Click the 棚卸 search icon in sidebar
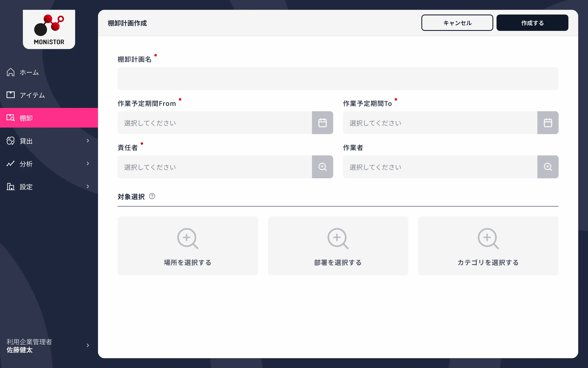 10,118
